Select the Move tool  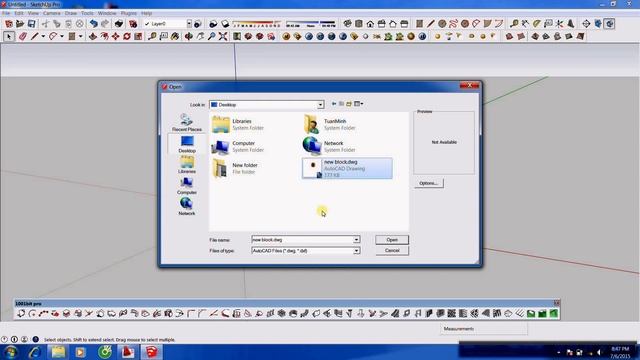click(116, 36)
